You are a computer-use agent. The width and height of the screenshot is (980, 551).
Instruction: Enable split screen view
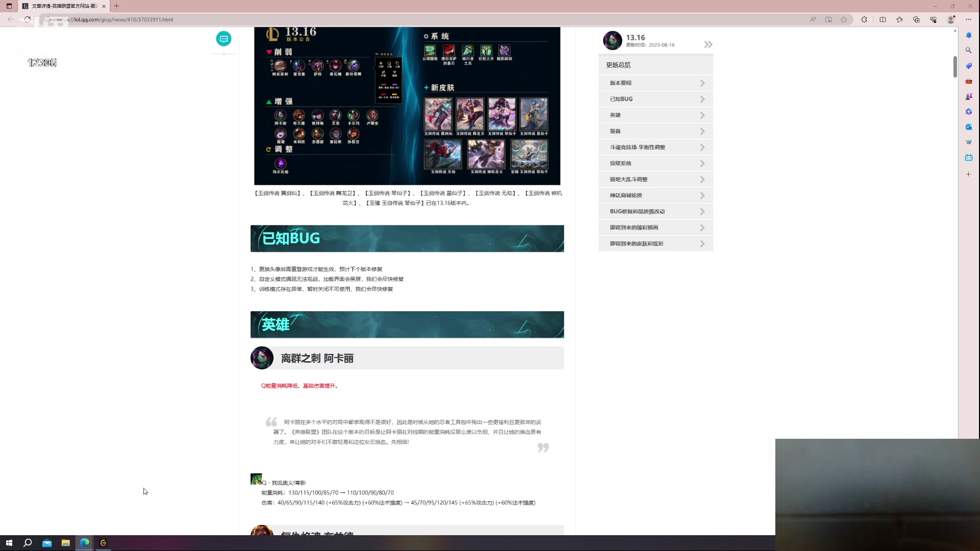click(x=883, y=19)
